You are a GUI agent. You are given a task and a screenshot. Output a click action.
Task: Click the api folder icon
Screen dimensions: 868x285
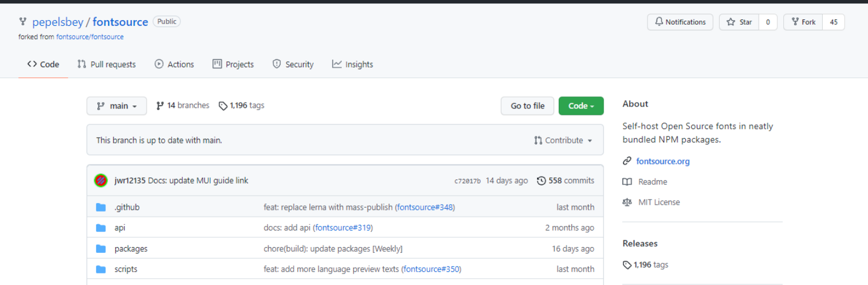click(x=101, y=228)
